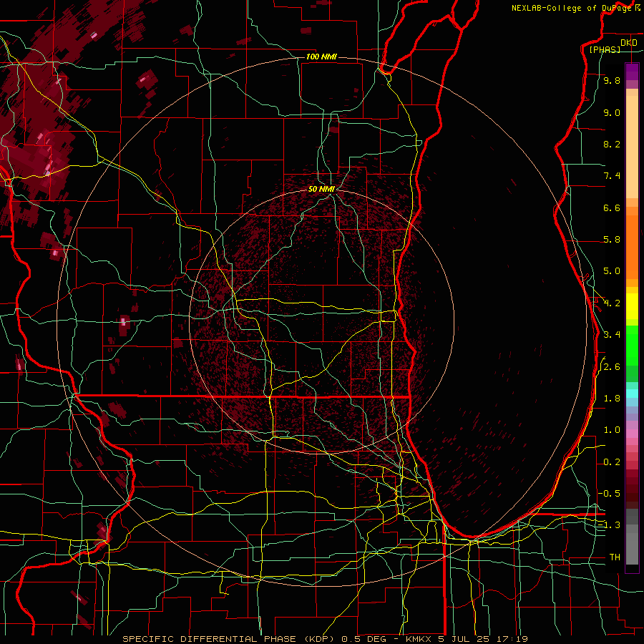
Task: Click the 1.8 scale value
Action: (x=612, y=399)
